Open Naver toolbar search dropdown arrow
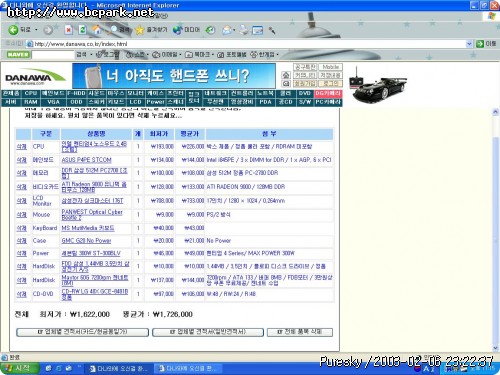The width and height of the screenshot is (500, 375). click(x=91, y=54)
